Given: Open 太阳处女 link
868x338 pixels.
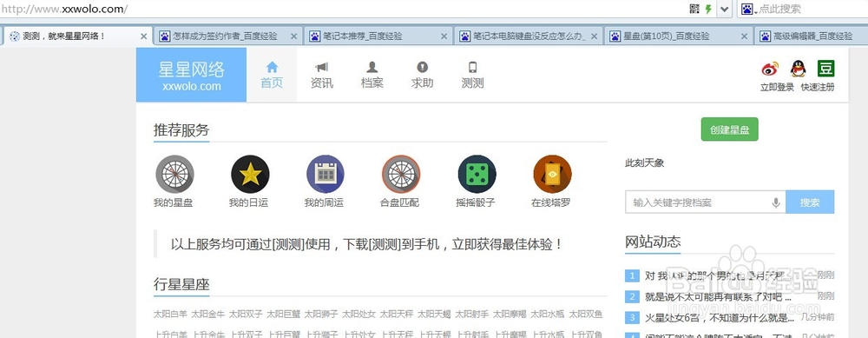Looking at the screenshot, I should (x=358, y=315).
